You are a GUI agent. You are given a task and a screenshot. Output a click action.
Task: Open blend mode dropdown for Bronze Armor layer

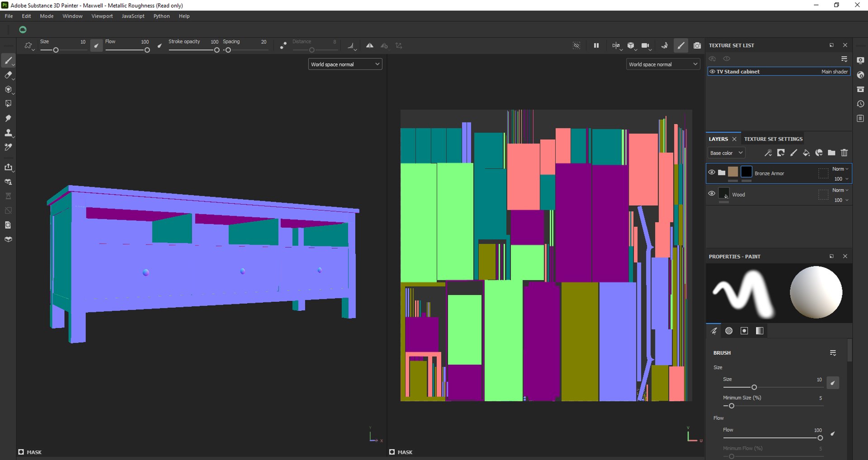840,169
